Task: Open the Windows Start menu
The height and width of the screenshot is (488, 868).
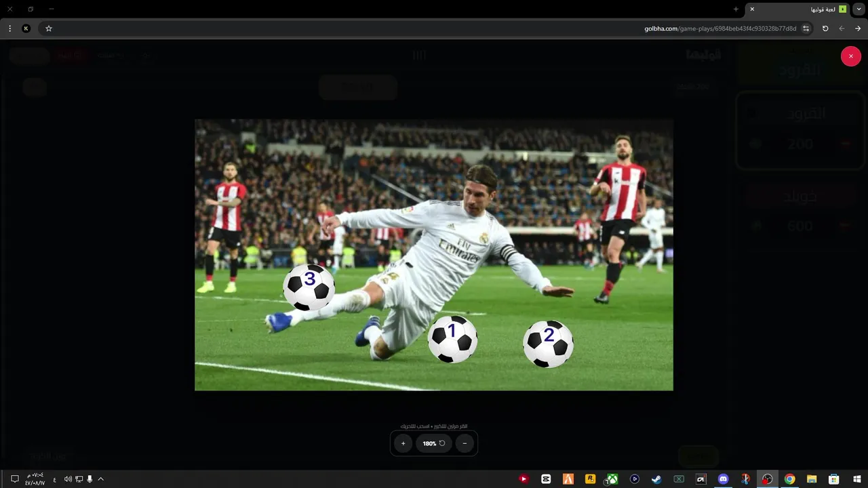Action: (857, 479)
